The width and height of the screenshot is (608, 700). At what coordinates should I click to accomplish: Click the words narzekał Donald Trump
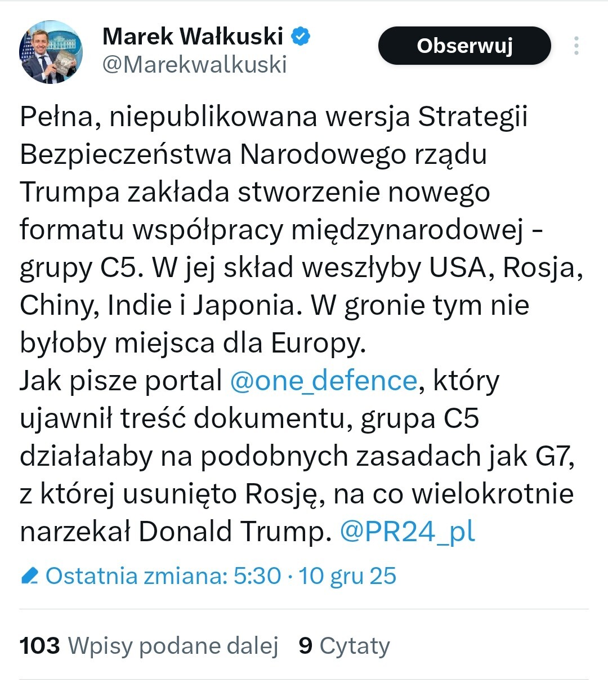(175, 532)
